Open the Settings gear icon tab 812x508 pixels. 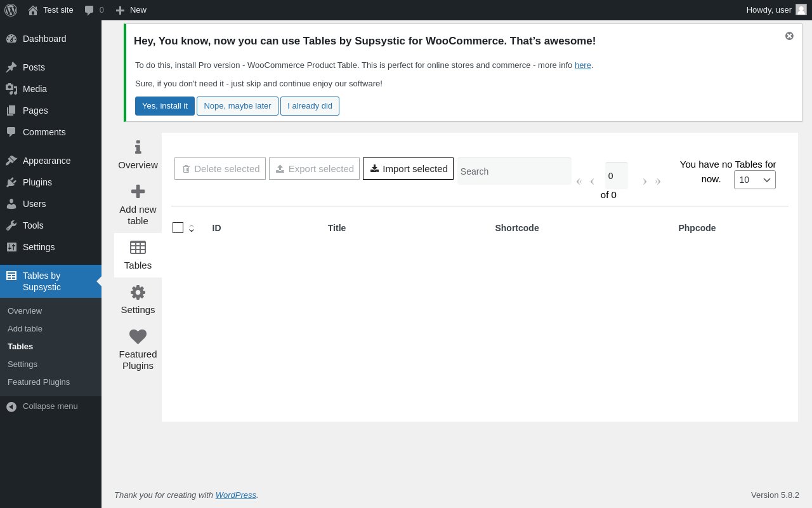138,293
